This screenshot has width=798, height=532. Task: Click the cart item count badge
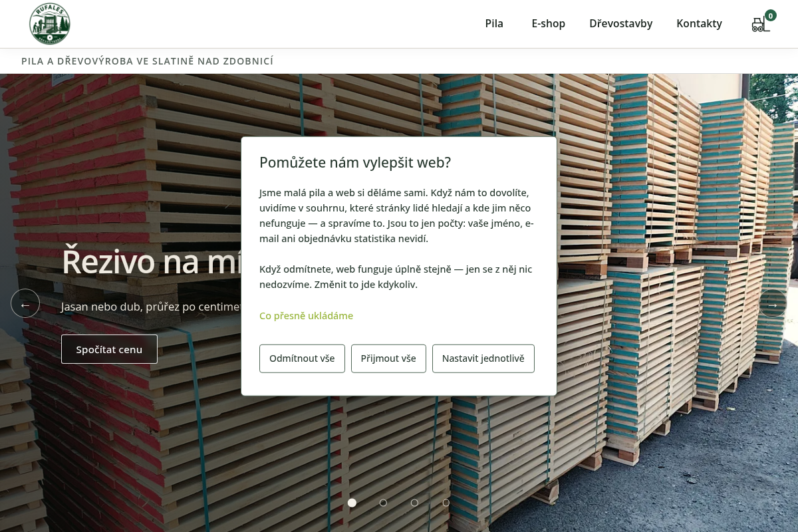[x=771, y=15]
